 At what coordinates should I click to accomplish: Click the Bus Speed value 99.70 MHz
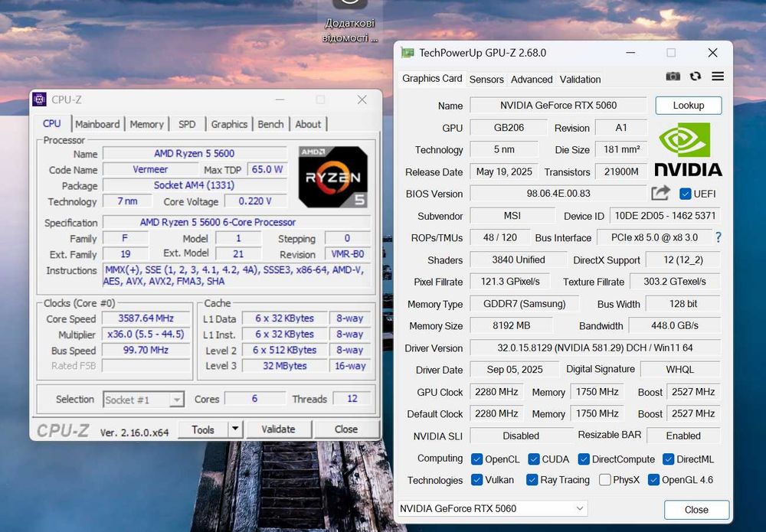coord(146,350)
